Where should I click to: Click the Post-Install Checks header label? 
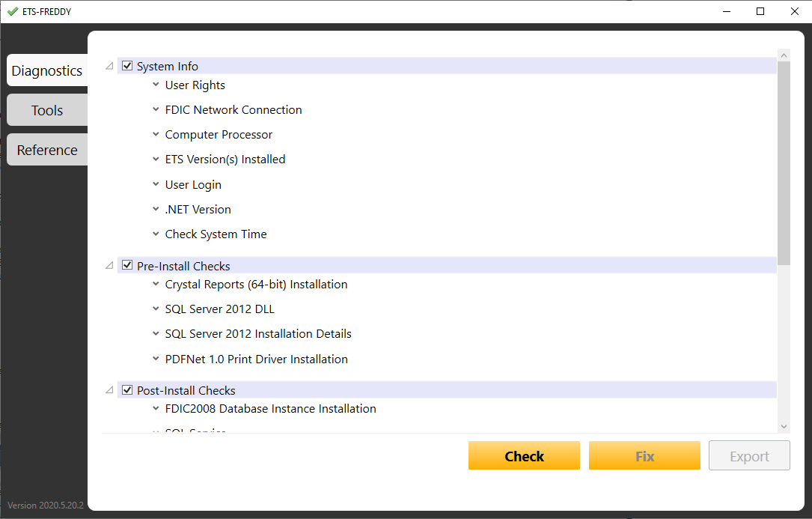pyautogui.click(x=186, y=390)
